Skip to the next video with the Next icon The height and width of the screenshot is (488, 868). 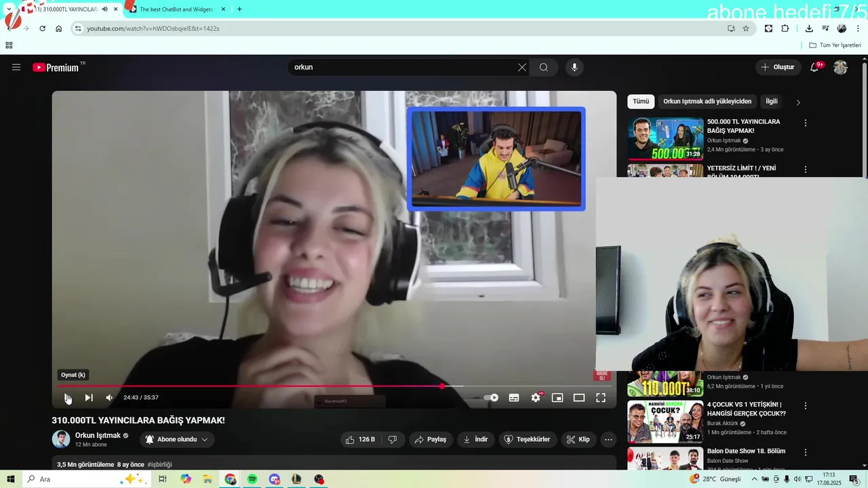point(89,398)
